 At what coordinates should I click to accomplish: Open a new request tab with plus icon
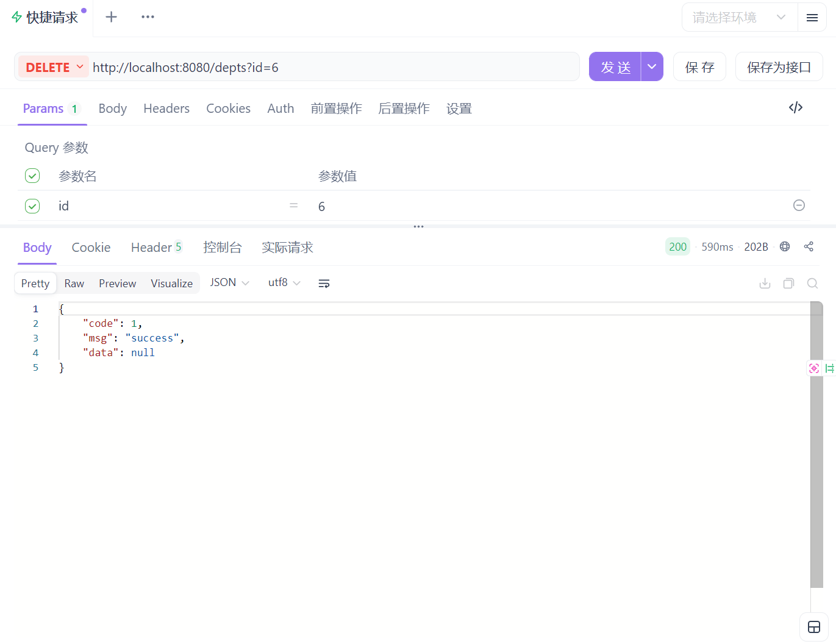pos(111,17)
